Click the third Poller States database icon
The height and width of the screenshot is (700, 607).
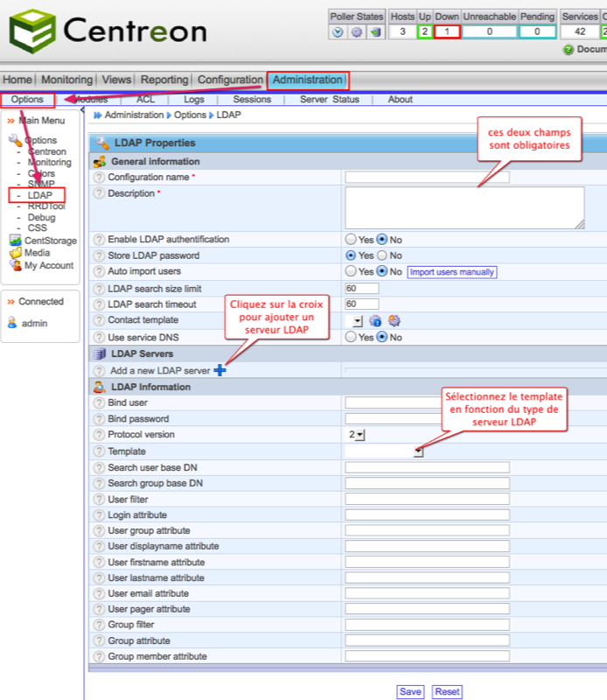click(374, 32)
